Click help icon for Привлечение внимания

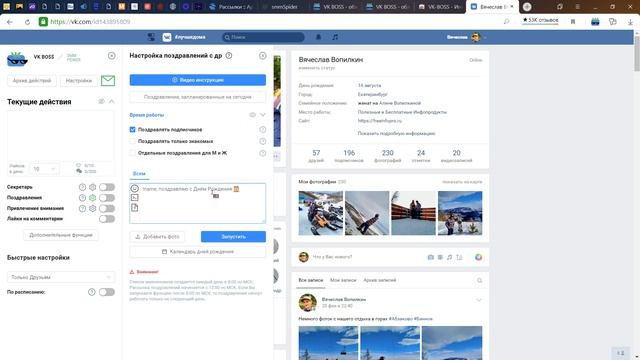click(82, 208)
